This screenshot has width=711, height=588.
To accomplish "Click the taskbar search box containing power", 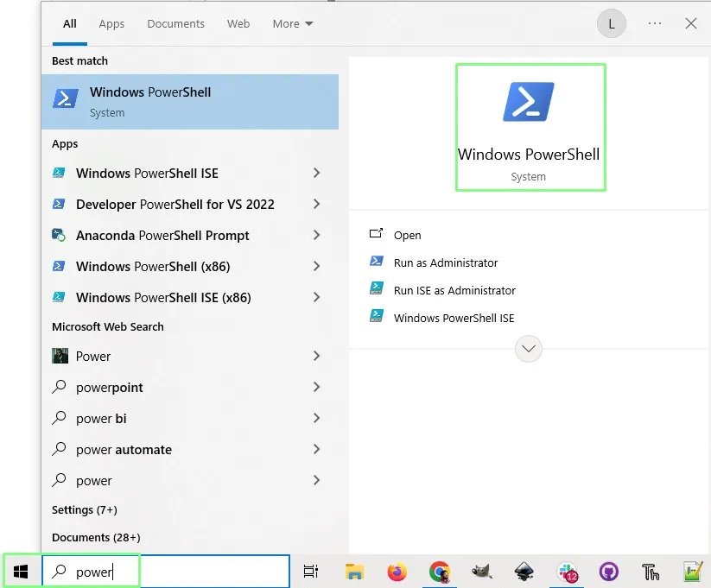I will pos(166,572).
